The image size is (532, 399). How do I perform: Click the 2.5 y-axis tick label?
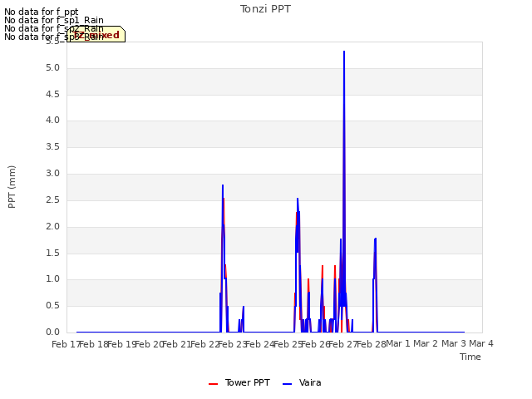pos(52,199)
